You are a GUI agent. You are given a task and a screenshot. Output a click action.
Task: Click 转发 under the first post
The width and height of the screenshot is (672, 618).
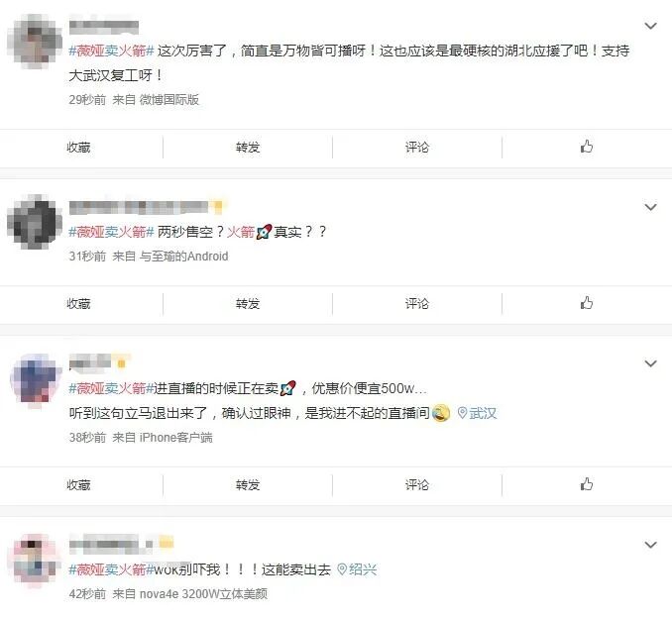pyautogui.click(x=248, y=148)
